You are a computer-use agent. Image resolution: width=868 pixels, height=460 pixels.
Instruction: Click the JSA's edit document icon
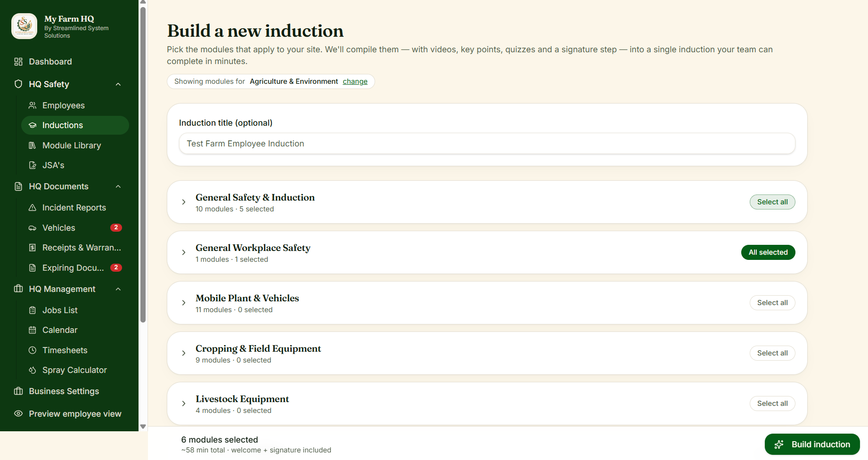pos(33,165)
